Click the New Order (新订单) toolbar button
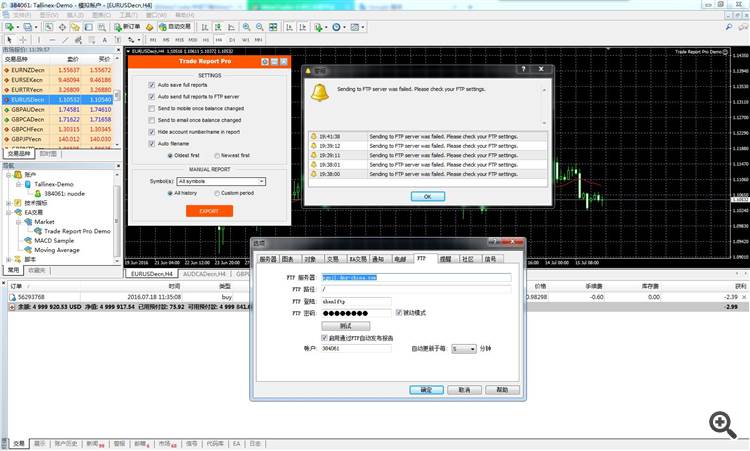The width and height of the screenshot is (750, 451). point(127,27)
